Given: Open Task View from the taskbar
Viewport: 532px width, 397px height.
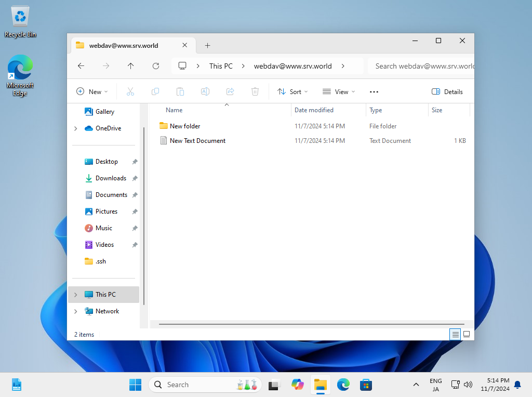Looking at the screenshot, I should point(274,385).
